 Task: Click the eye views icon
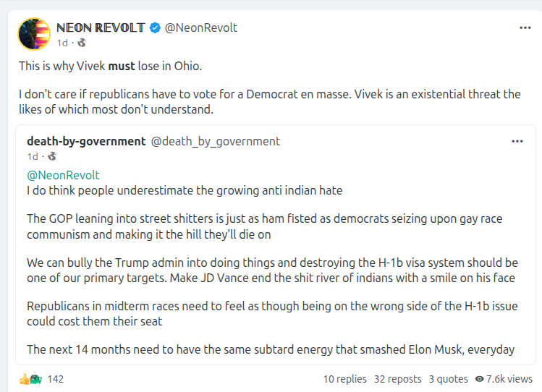[x=479, y=379]
